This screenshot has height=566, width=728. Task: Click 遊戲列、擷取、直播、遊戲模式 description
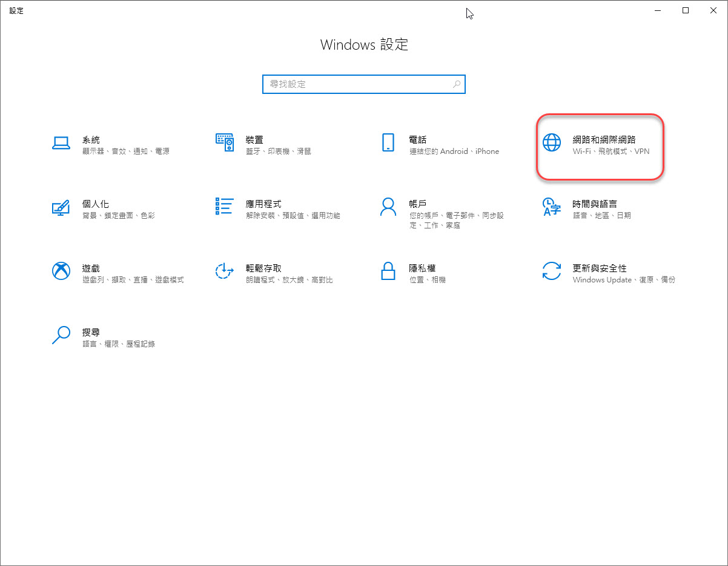pos(133,280)
